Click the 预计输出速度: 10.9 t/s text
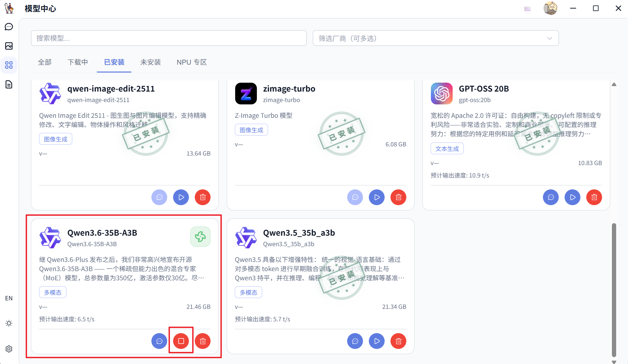This screenshot has height=364, width=628. point(460,176)
